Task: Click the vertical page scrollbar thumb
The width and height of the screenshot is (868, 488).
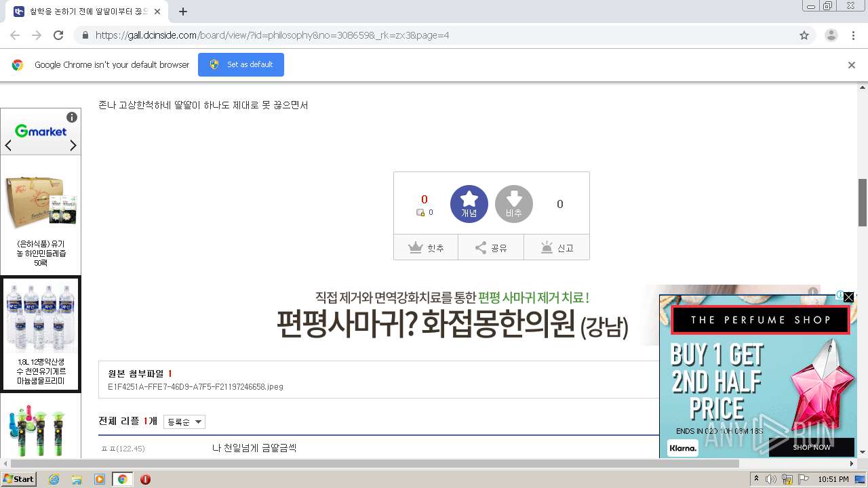Action: tap(863, 202)
